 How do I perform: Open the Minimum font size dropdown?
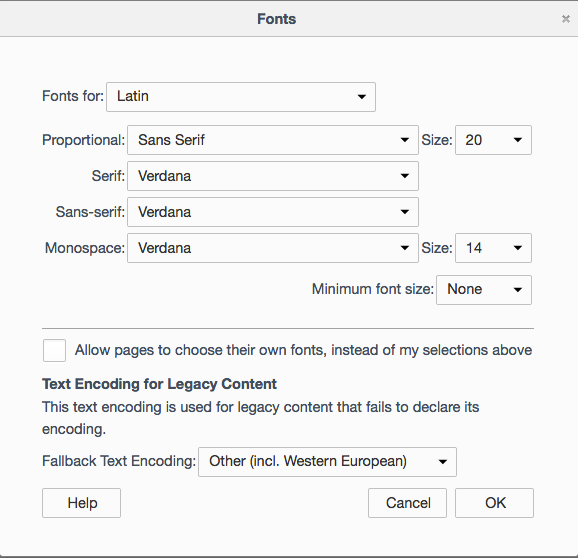coord(484,290)
